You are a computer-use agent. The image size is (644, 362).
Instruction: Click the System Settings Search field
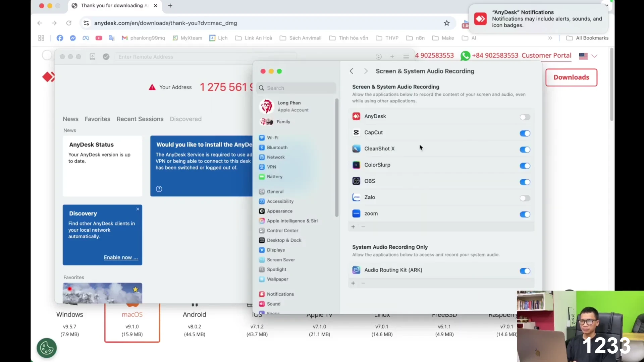point(296,88)
